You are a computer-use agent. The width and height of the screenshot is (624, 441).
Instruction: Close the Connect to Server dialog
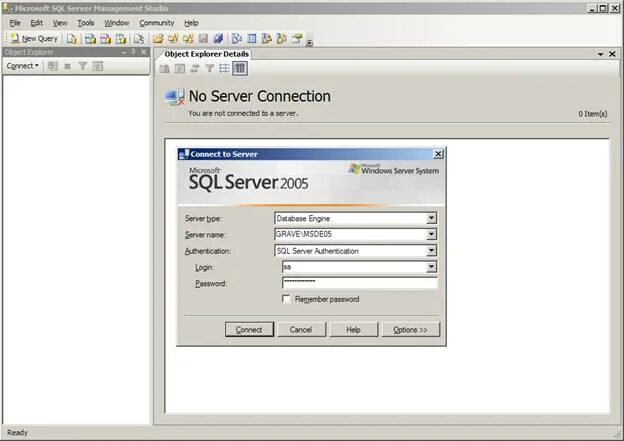coord(438,154)
